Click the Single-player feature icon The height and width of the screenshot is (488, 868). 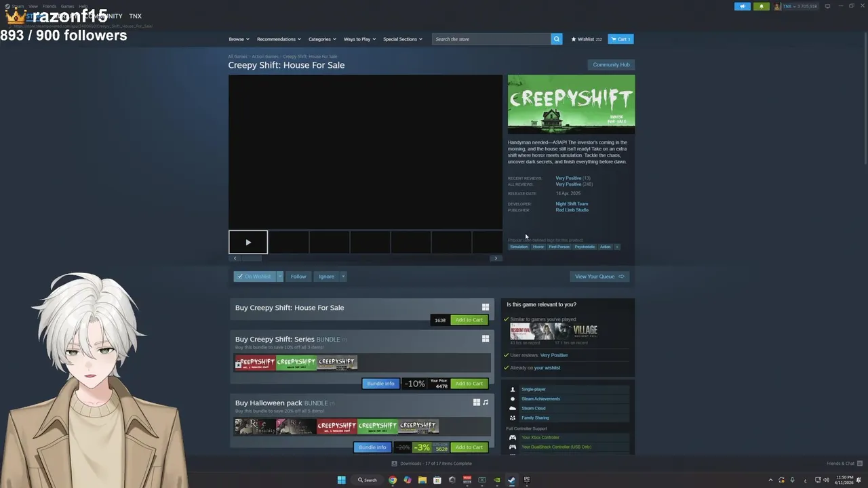pos(513,390)
